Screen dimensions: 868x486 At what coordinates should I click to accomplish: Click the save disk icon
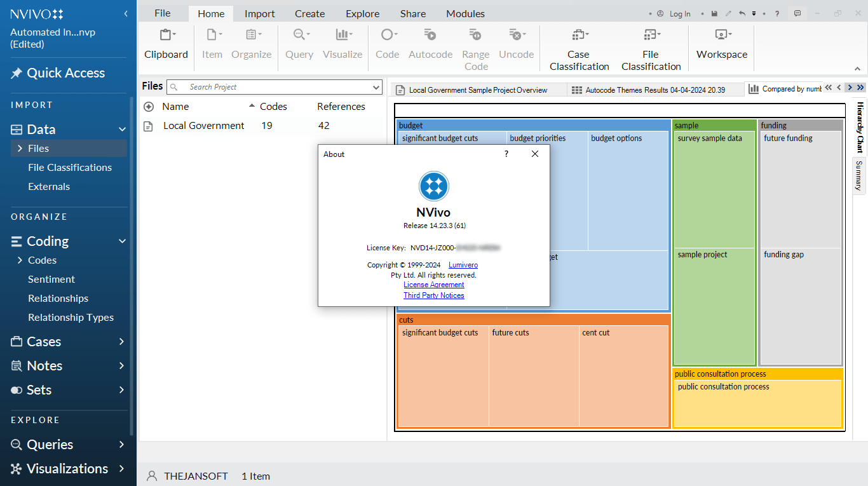[x=715, y=13]
